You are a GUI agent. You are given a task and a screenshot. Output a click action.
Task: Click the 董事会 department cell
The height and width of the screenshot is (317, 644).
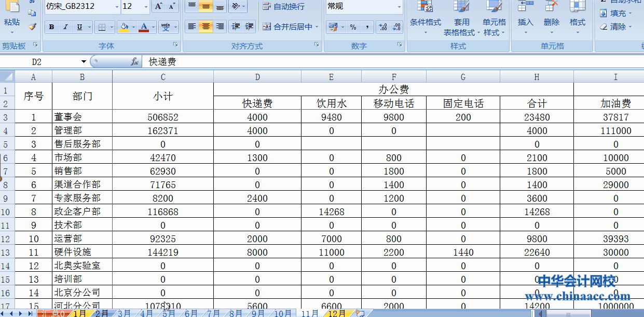82,117
